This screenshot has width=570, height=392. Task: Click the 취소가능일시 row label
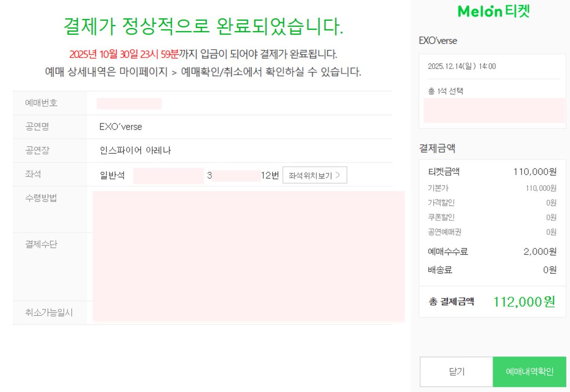(49, 313)
